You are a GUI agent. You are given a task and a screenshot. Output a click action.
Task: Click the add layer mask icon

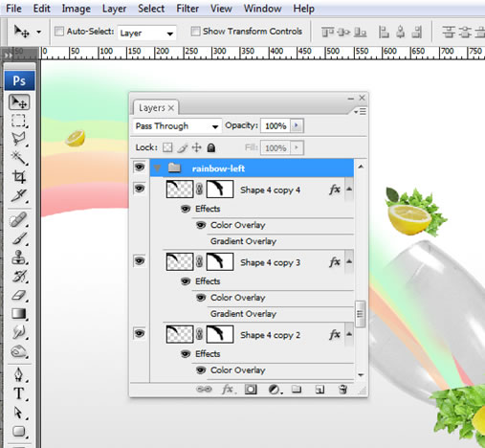tap(251, 390)
